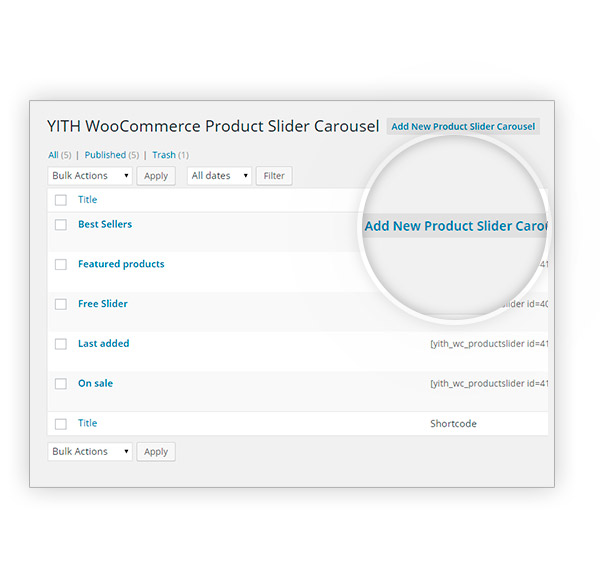Toggle the select-all checkbox in header
The width and height of the screenshot is (600, 588).
point(61,200)
